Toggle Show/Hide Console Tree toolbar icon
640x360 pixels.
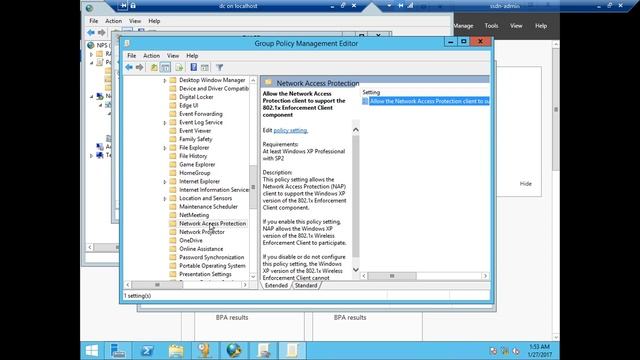tap(165, 67)
